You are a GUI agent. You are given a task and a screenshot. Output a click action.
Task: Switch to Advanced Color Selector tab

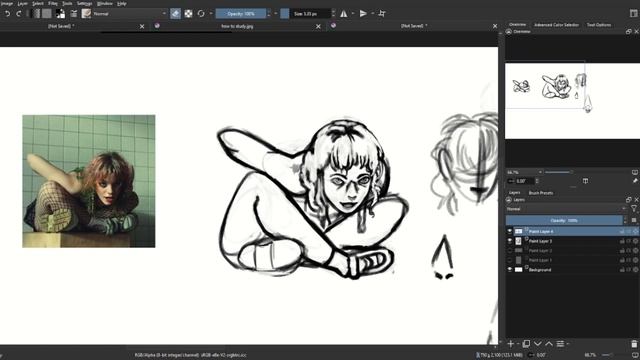pyautogui.click(x=556, y=25)
